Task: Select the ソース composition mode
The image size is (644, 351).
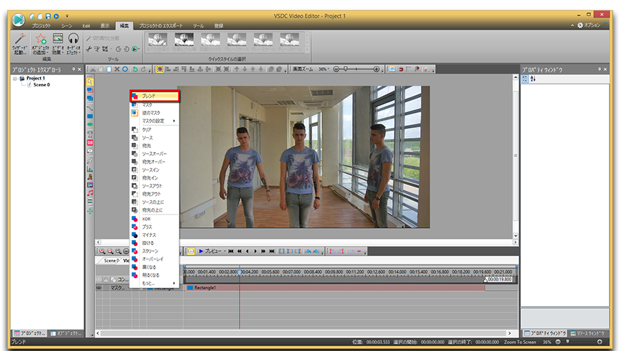Action: (155, 137)
